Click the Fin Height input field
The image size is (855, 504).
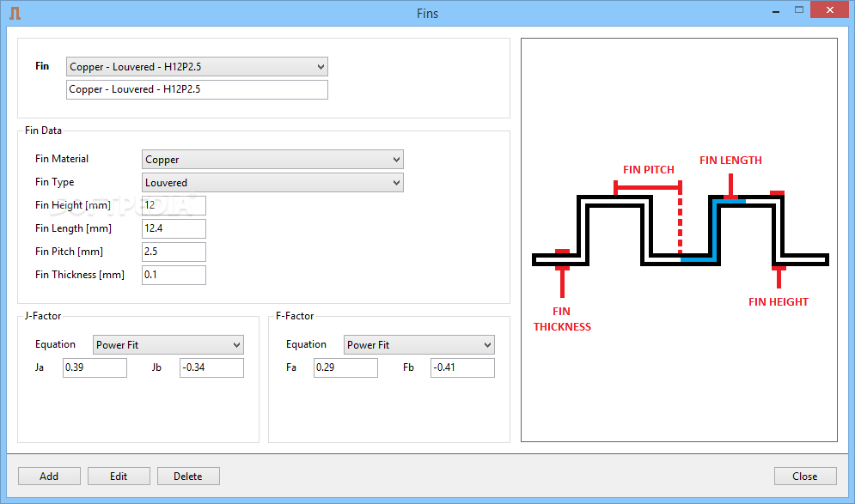pyautogui.click(x=174, y=205)
